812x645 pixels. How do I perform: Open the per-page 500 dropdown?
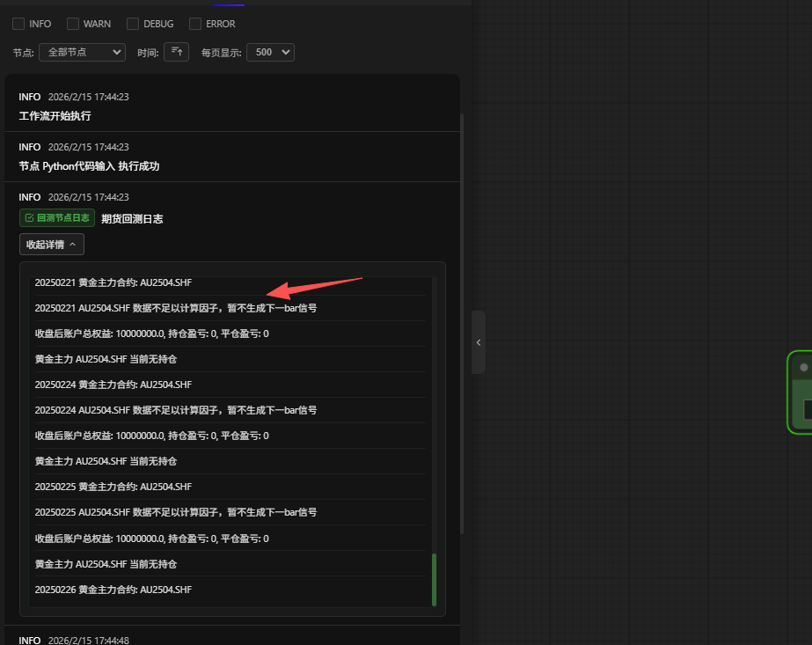271,52
